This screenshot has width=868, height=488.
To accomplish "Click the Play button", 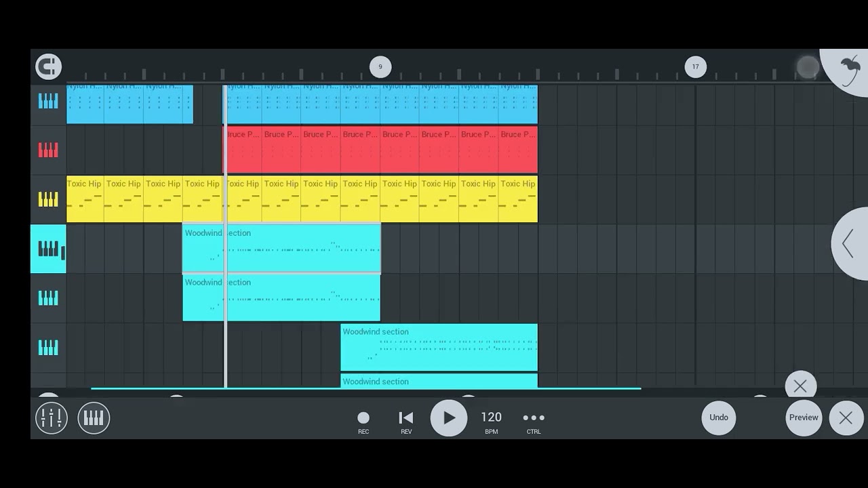I will 449,418.
